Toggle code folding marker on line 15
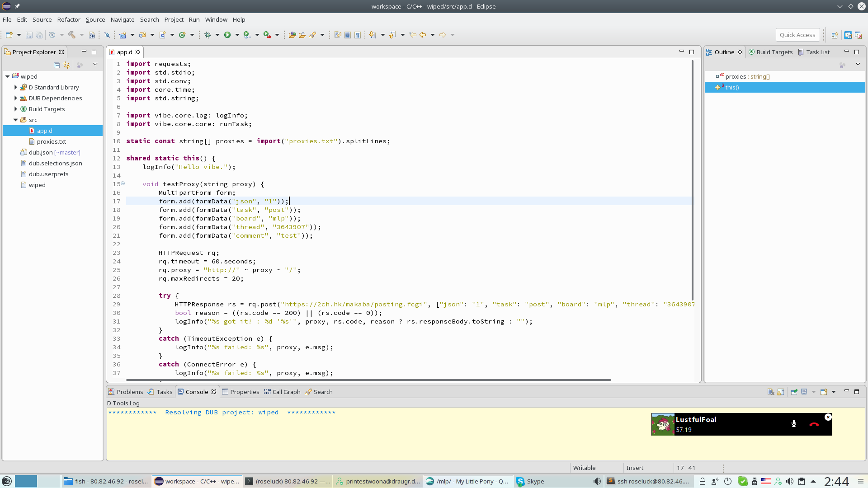 pos(123,183)
